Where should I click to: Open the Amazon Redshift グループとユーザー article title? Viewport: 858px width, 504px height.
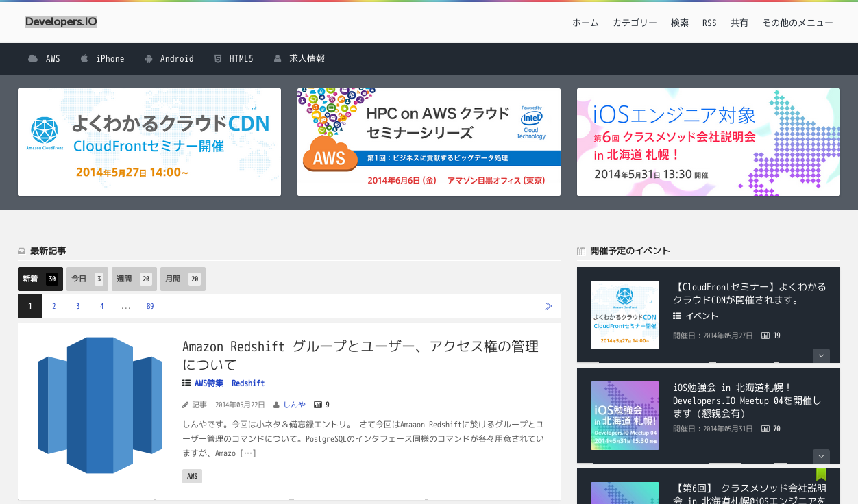pyautogui.click(x=360, y=355)
